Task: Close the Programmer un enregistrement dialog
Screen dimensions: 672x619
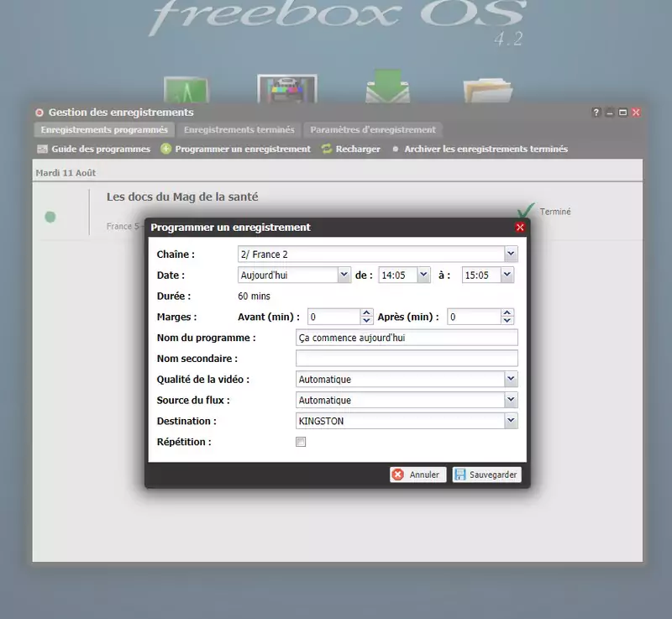Action: tap(520, 228)
